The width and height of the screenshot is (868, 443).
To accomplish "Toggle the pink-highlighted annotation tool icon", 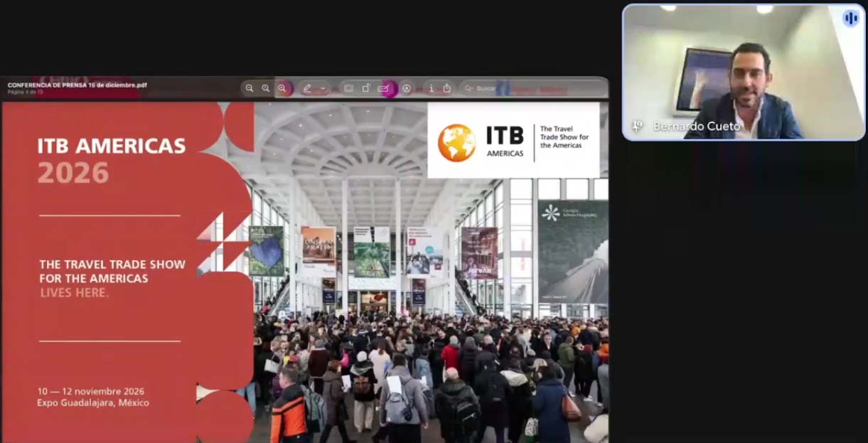I will click(x=385, y=88).
